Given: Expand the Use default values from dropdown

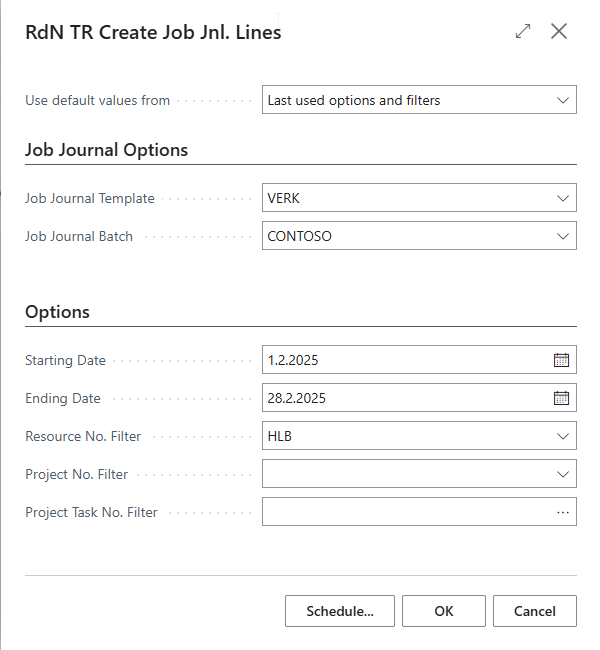Looking at the screenshot, I should coord(562,100).
